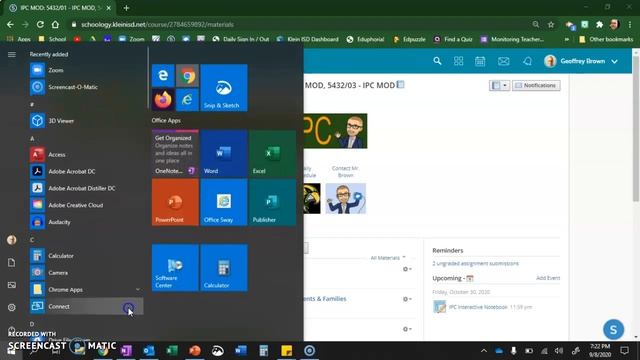Open the All Materials filter dropdown
The image size is (640, 360).
pos(388,258)
